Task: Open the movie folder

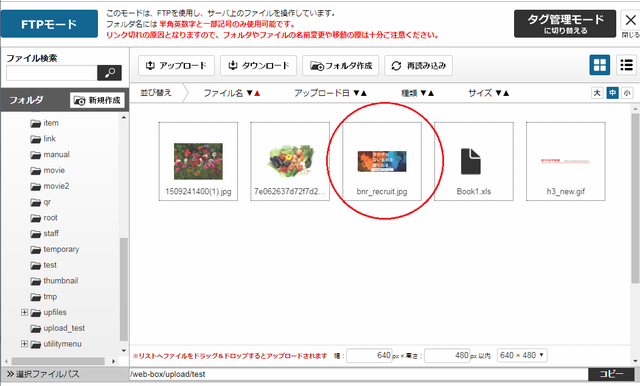Action: pyautogui.click(x=48, y=171)
